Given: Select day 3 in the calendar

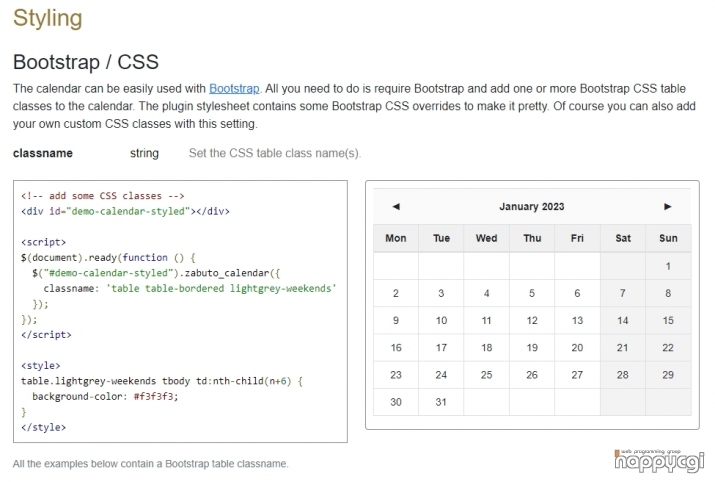Looking at the screenshot, I should 441,293.
